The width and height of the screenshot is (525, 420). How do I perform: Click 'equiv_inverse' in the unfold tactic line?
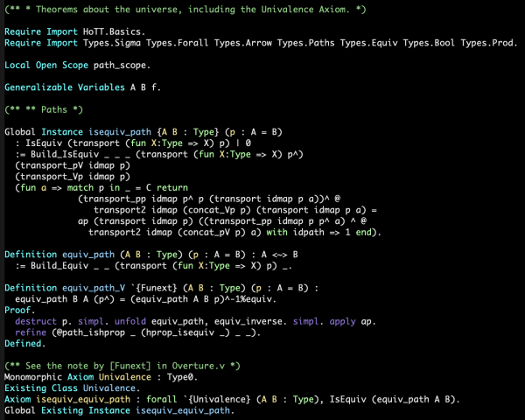(248, 321)
